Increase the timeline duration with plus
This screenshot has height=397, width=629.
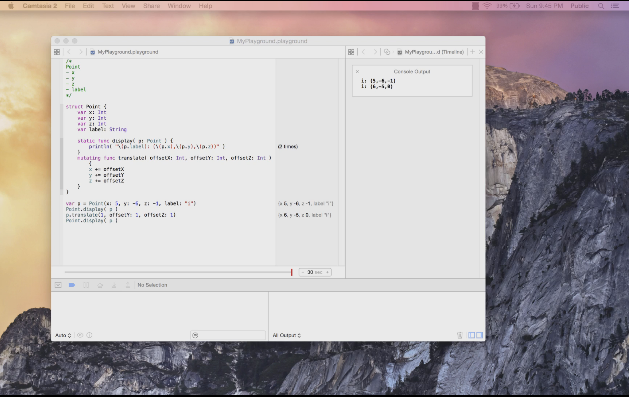pos(327,272)
